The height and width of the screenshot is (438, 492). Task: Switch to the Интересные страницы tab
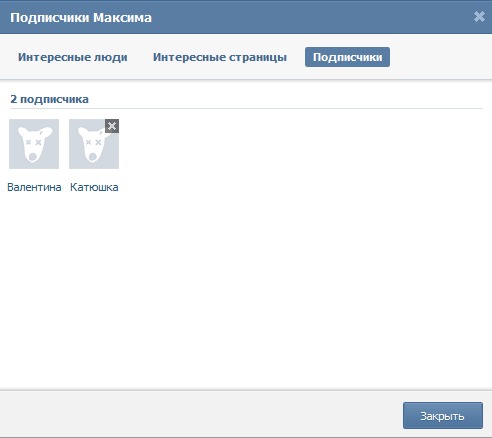[x=220, y=57]
